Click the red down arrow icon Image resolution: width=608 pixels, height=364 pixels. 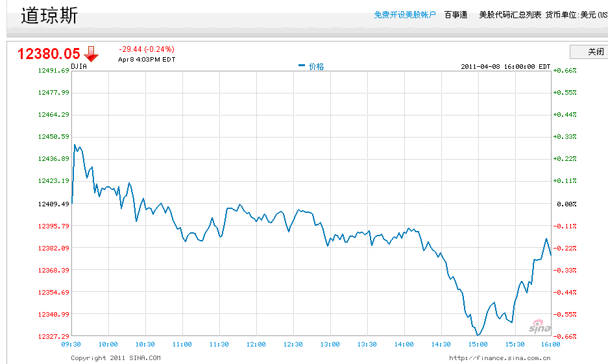coord(91,54)
